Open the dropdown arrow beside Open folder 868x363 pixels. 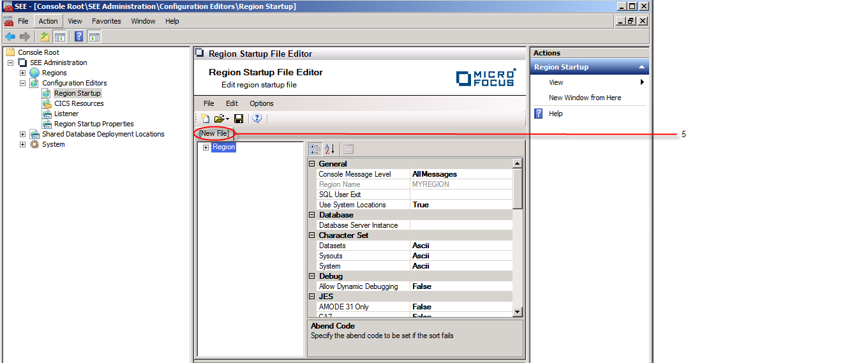pos(228,119)
